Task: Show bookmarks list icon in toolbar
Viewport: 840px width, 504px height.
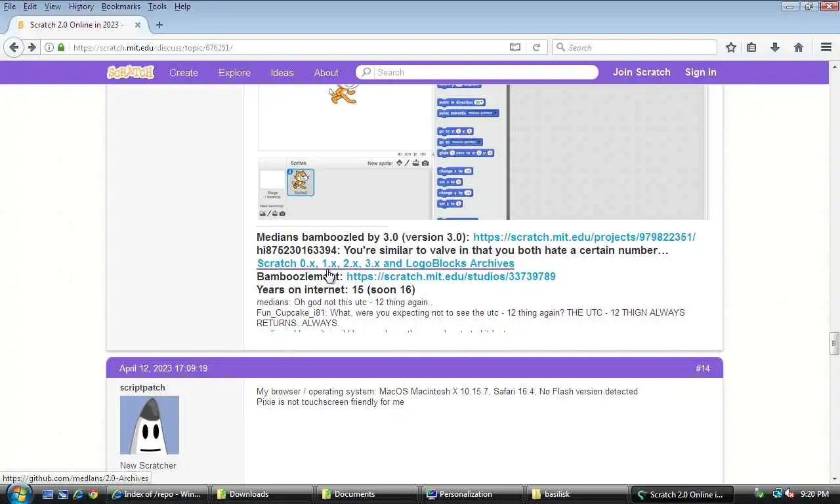Action: click(752, 47)
